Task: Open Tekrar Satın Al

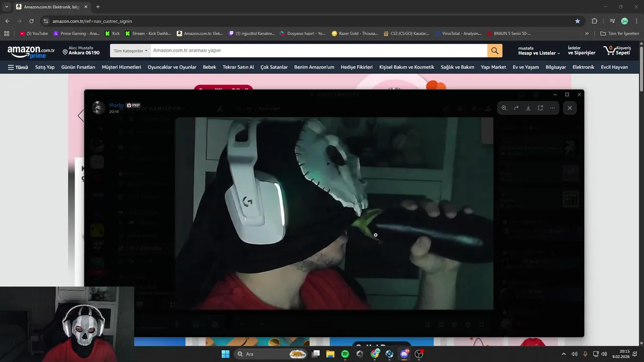Action: (x=238, y=67)
